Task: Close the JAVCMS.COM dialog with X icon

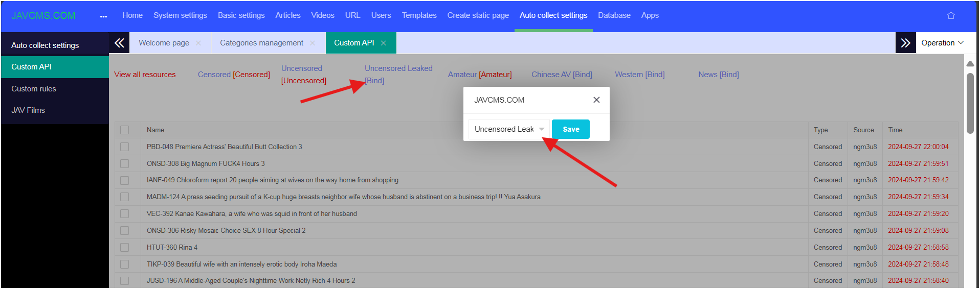Action: click(596, 100)
